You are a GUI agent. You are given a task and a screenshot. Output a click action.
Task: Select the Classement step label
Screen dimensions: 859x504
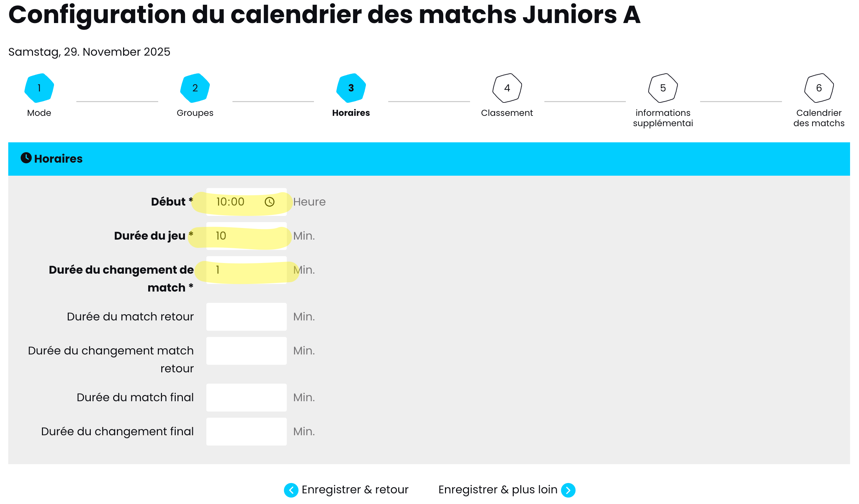pos(507,113)
